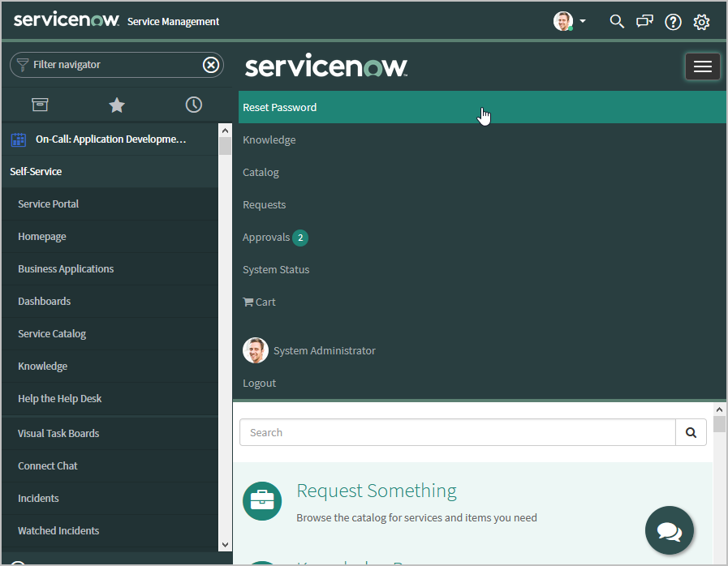
Task: Open the Settings gear icon
Action: click(x=701, y=22)
